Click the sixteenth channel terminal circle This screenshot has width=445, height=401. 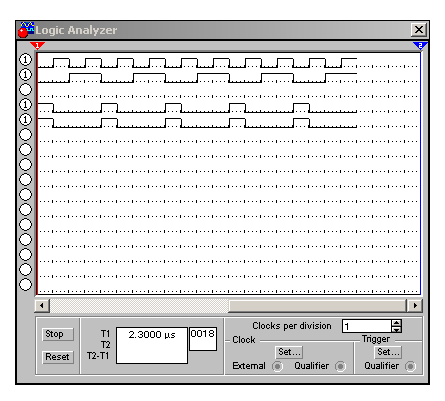[25, 285]
